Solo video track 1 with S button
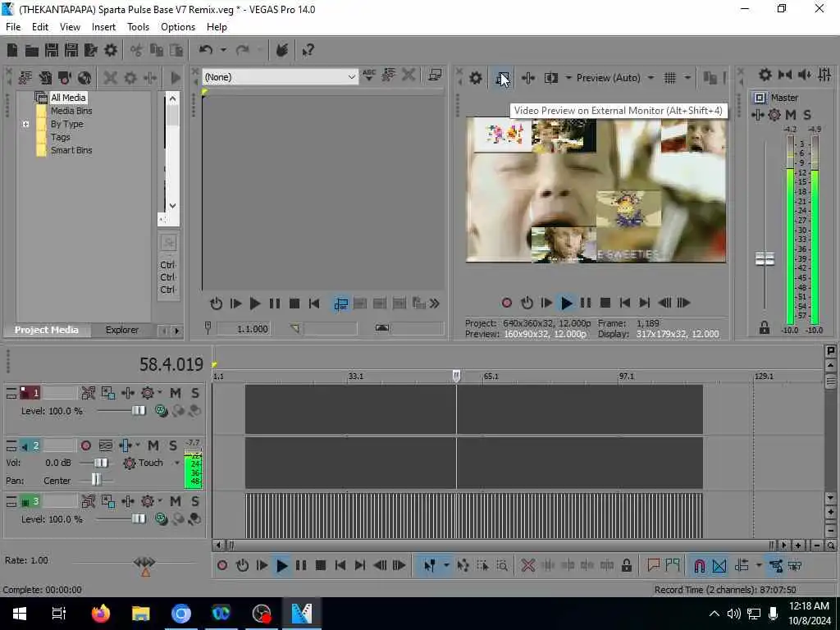The height and width of the screenshot is (630, 840). [x=195, y=393]
